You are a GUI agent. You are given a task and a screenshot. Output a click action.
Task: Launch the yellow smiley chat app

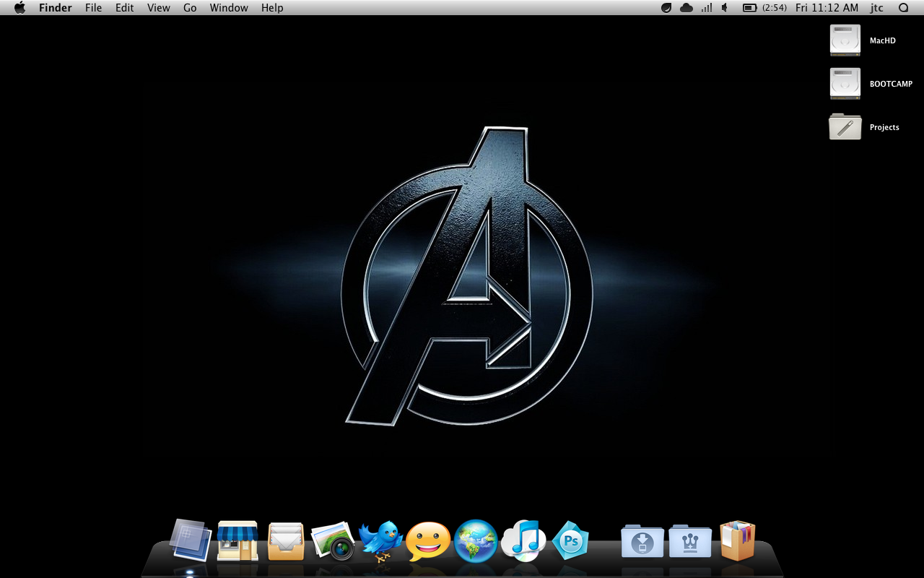(428, 542)
